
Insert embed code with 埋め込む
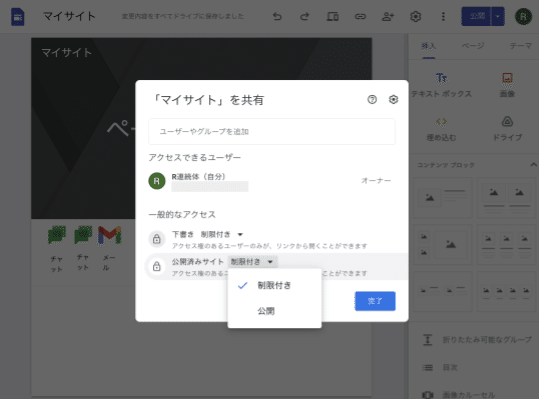[x=441, y=129]
